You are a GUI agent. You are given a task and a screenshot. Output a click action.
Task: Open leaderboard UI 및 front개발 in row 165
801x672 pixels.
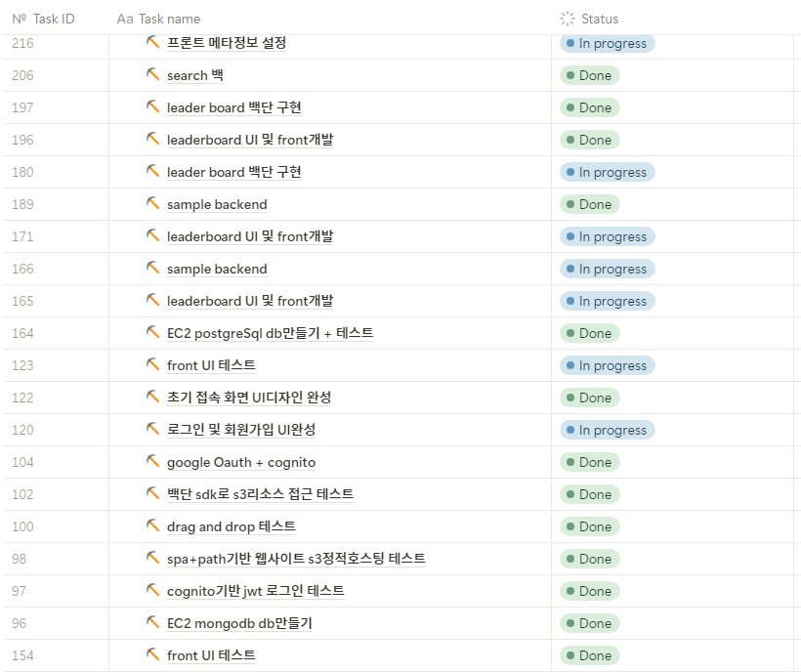tap(250, 301)
